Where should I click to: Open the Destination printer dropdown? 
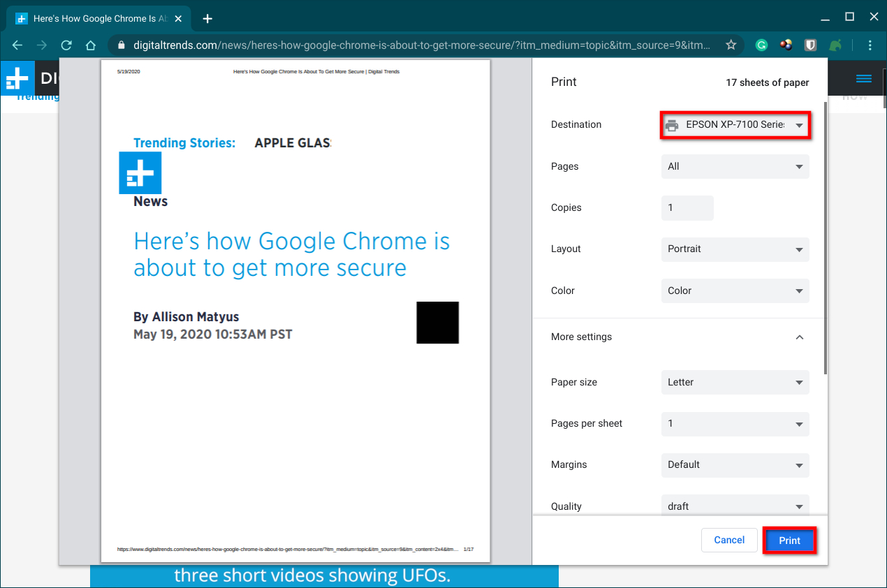735,125
